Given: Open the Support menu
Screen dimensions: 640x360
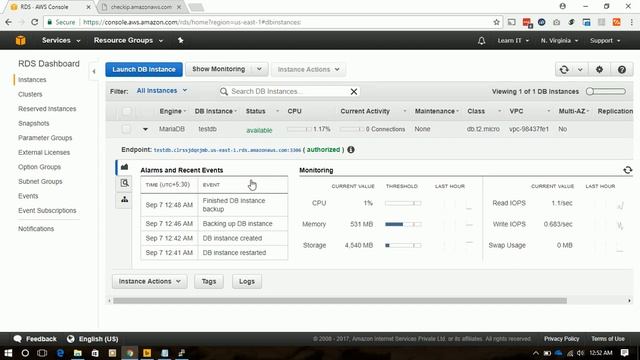Looking at the screenshot, I should pos(605,41).
